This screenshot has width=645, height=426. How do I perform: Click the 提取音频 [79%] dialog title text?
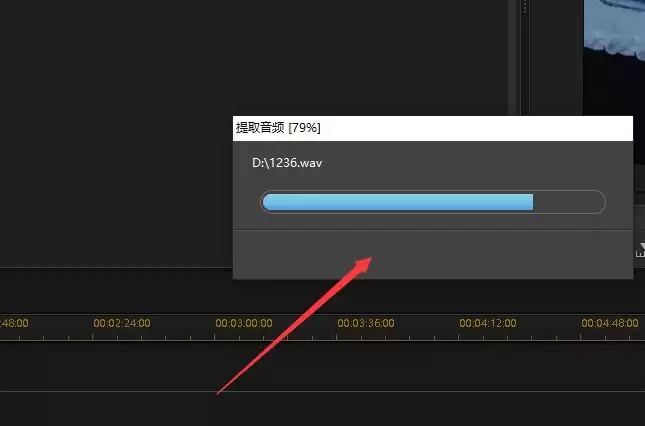[x=278, y=128]
